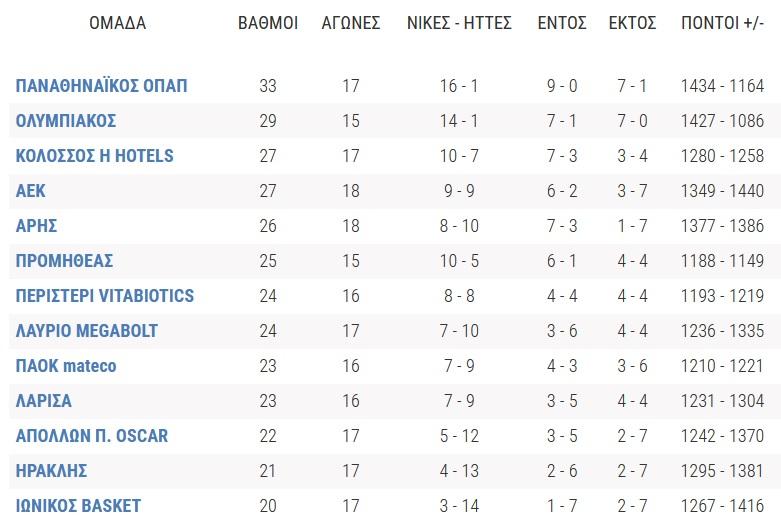Open the ΟΛΥΜΠΙΑΚΟΣ team link
781x522 pixels.
coord(66,121)
